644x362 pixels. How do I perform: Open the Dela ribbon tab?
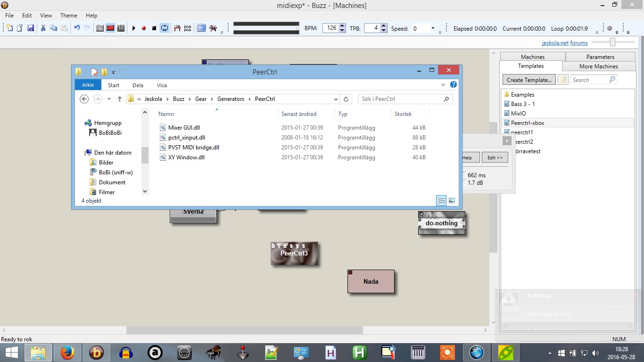coord(138,85)
